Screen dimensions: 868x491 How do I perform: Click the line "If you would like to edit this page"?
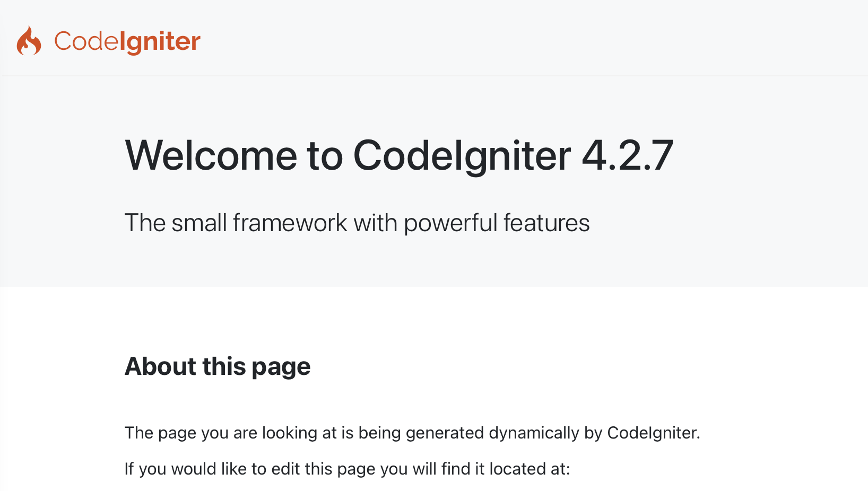click(x=347, y=469)
